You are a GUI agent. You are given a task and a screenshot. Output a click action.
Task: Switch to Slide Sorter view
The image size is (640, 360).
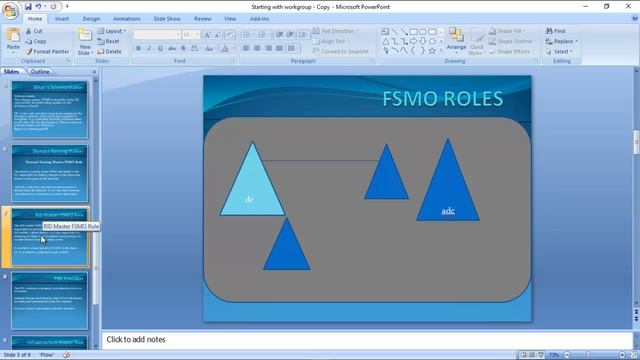pyautogui.click(x=532, y=355)
